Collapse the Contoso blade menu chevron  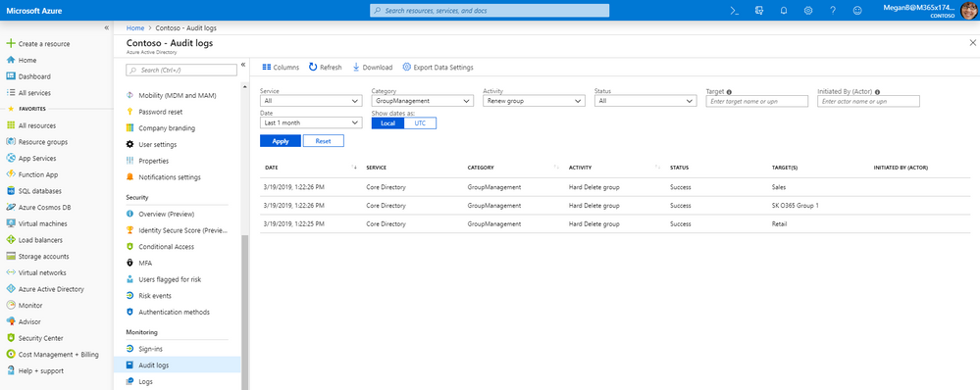[x=243, y=65]
